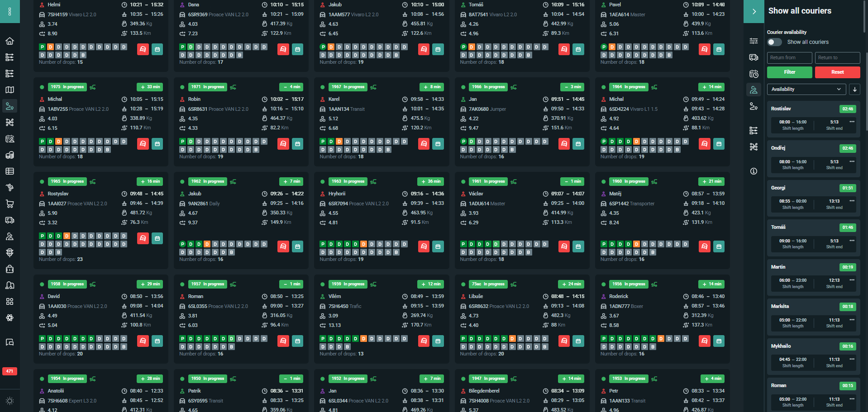Screen dimensions: 868x412
Task: Click red car button on route 1975 card
Action: pyautogui.click(x=143, y=144)
